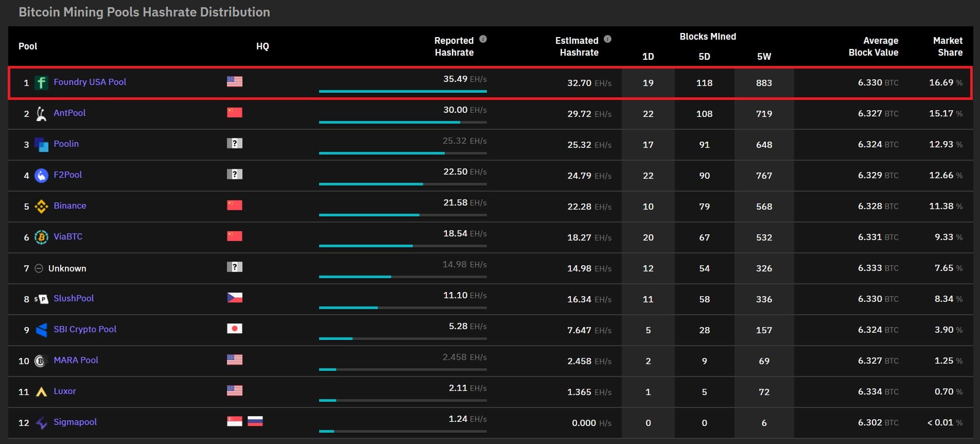Click the ViaBTC logo icon
The image size is (980, 444).
[41, 237]
